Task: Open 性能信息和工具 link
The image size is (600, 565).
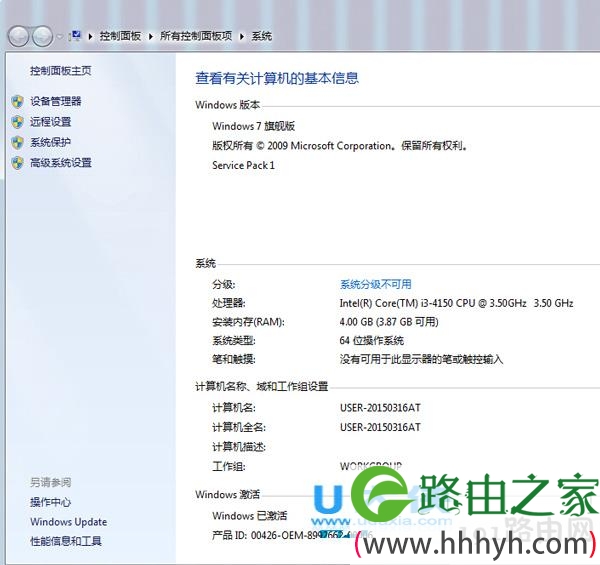Action: tap(66, 541)
